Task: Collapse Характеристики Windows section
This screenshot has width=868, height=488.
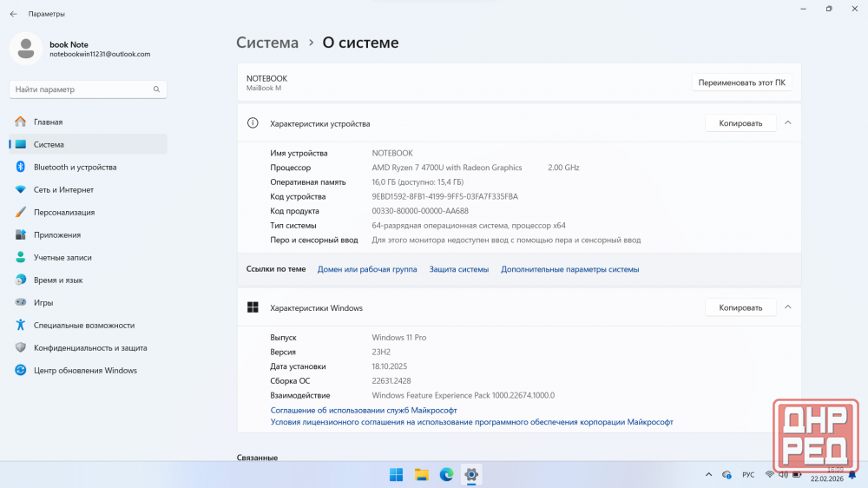Action: pos(787,307)
